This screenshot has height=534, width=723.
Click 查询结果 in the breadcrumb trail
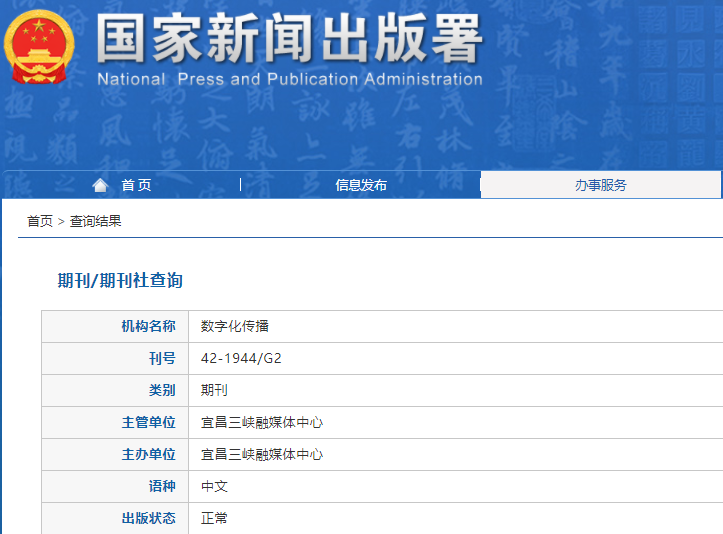[x=95, y=221]
